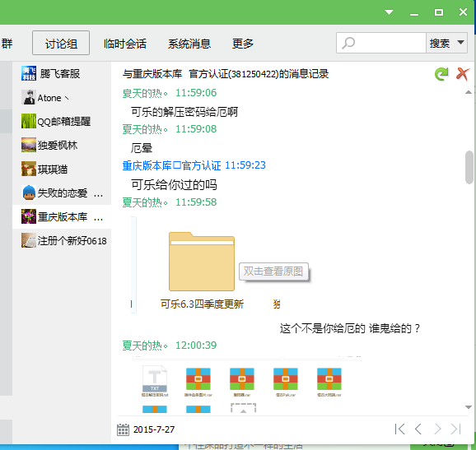Click the 搜索 button
Screen dimensions: 476x450
pos(440,43)
